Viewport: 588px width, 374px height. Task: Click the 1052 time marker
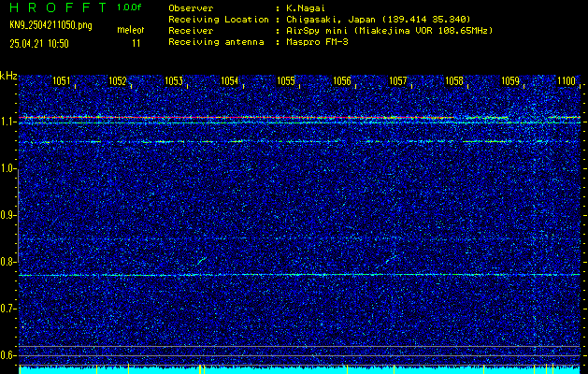coord(118,80)
